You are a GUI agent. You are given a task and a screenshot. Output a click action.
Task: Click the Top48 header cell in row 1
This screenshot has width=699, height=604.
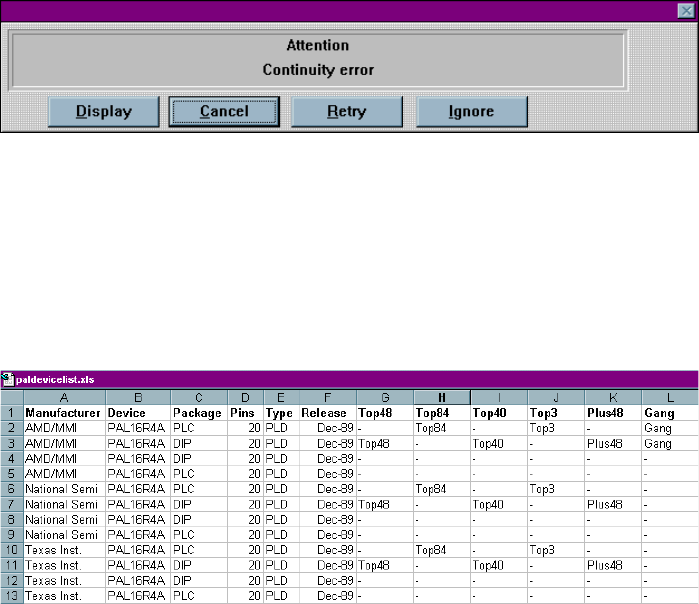coord(385,413)
